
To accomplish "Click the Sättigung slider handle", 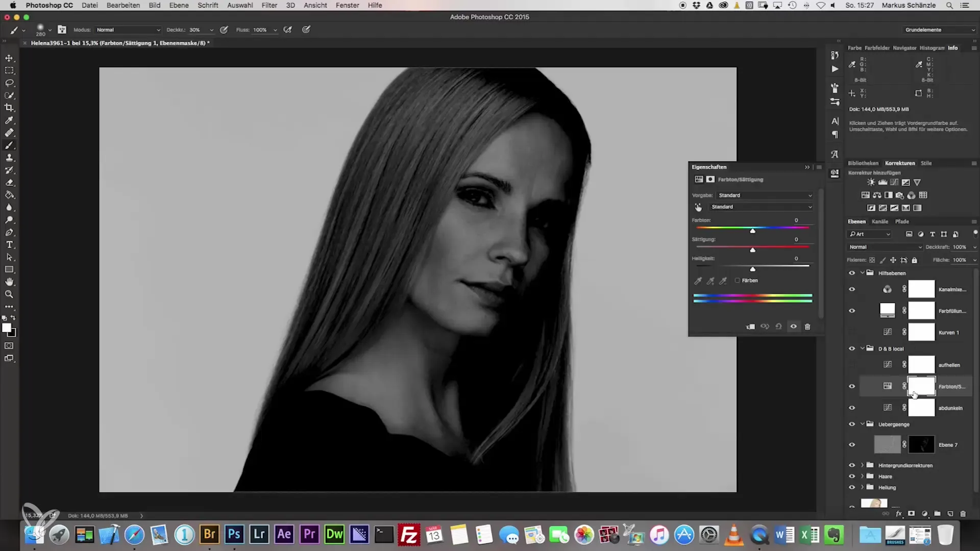I will click(x=752, y=250).
